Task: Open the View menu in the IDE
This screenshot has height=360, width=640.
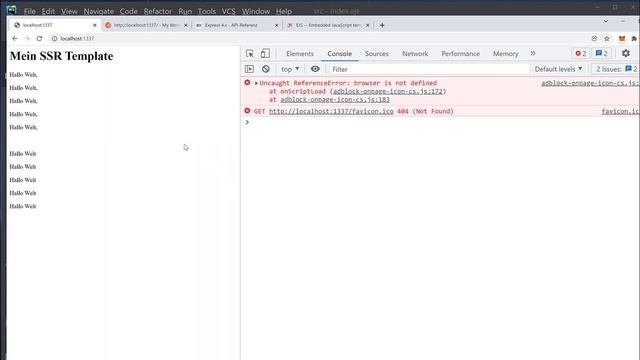Action: click(x=69, y=11)
